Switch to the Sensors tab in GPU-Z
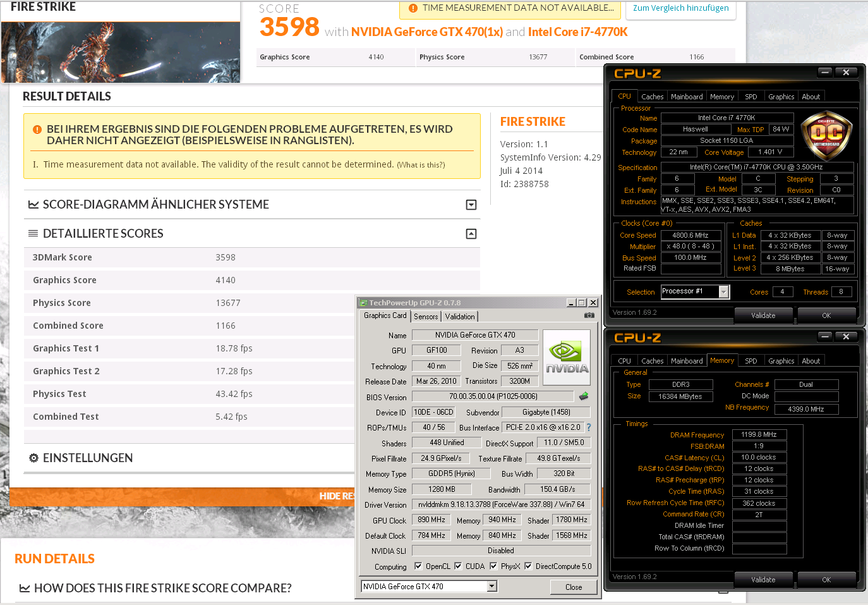Screen dimensions: 868x605 coord(426,317)
